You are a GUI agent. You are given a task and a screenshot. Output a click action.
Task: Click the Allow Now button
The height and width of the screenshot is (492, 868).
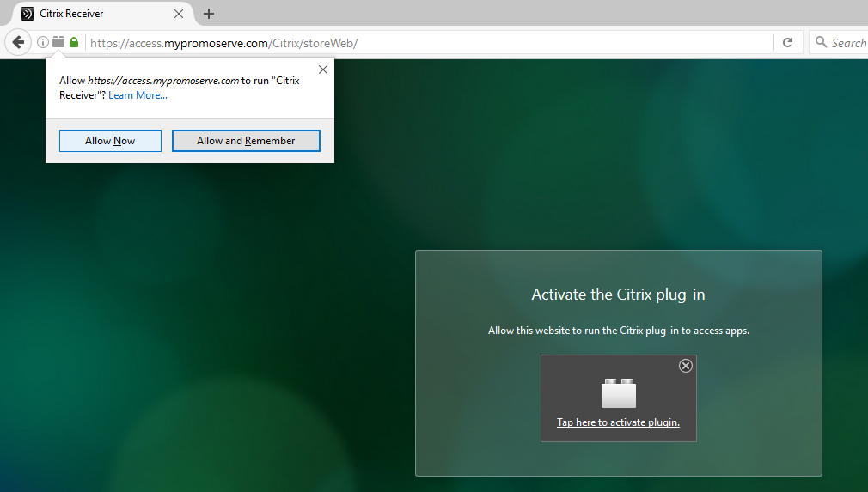point(110,141)
